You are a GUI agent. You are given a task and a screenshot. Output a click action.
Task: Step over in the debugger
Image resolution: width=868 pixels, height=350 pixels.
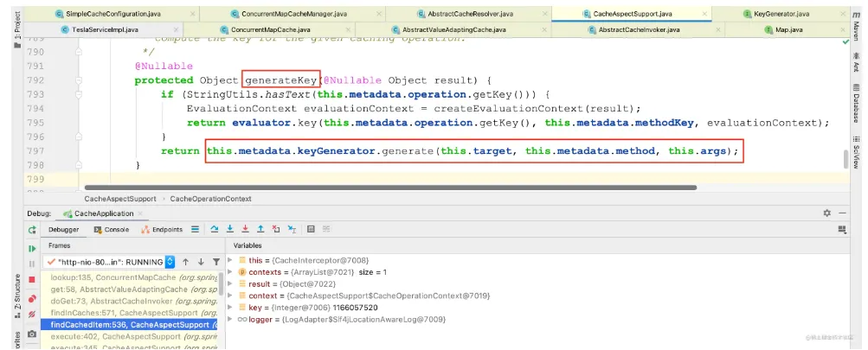click(x=215, y=229)
